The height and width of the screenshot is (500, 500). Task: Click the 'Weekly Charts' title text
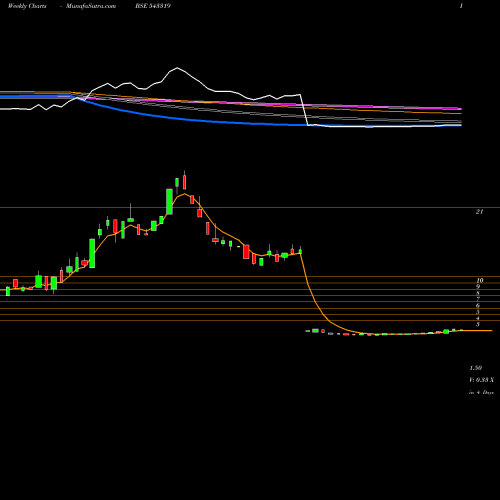coord(27,6)
